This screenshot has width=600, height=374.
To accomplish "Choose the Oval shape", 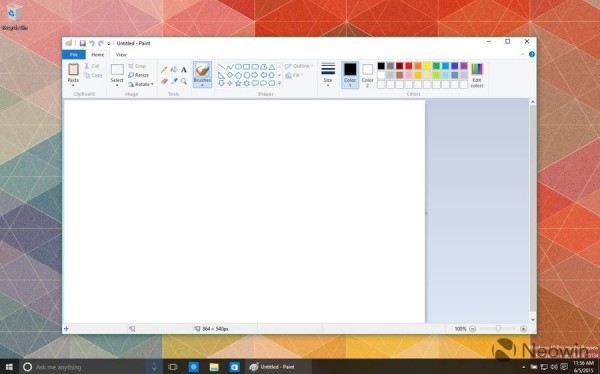I will click(238, 67).
